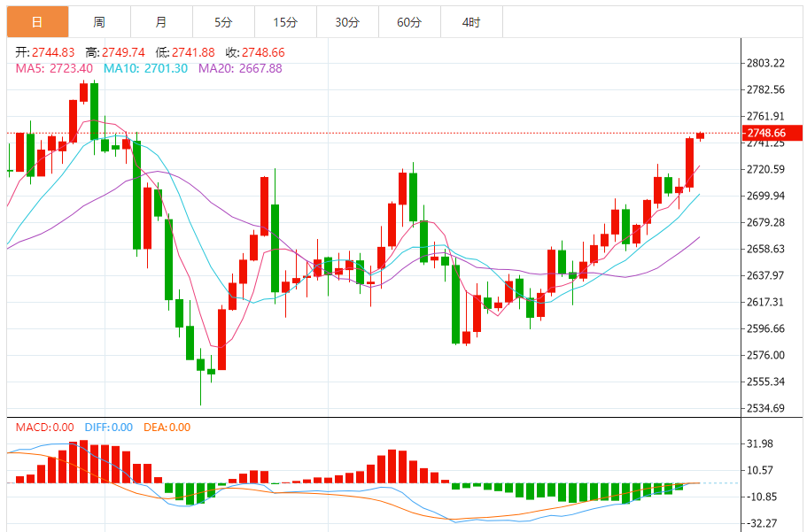The height and width of the screenshot is (532, 807).
Task: Click the 2720.59 price axis label
Action: pyautogui.click(x=766, y=169)
